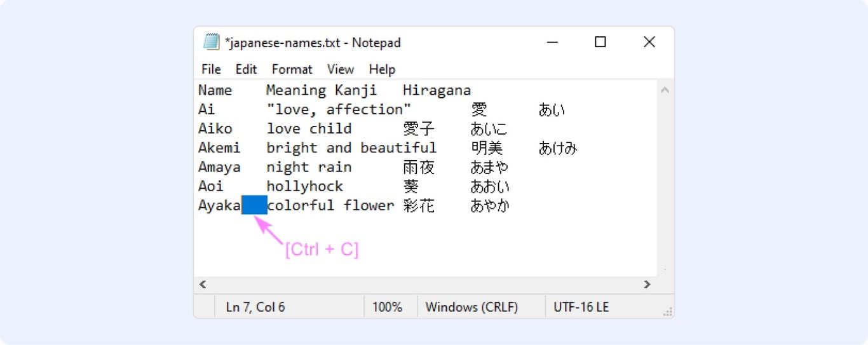This screenshot has height=345, width=868.
Task: Minimize the Notepad window
Action: click(x=552, y=42)
